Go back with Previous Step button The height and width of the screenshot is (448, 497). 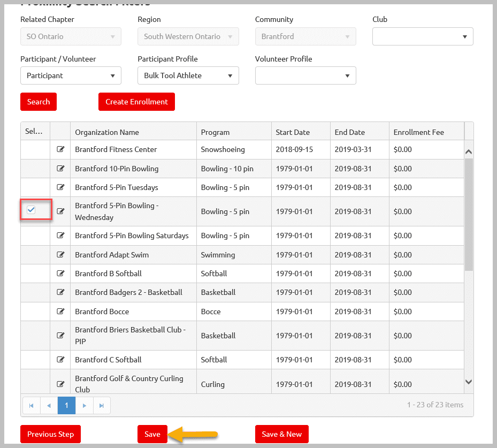[x=50, y=434]
